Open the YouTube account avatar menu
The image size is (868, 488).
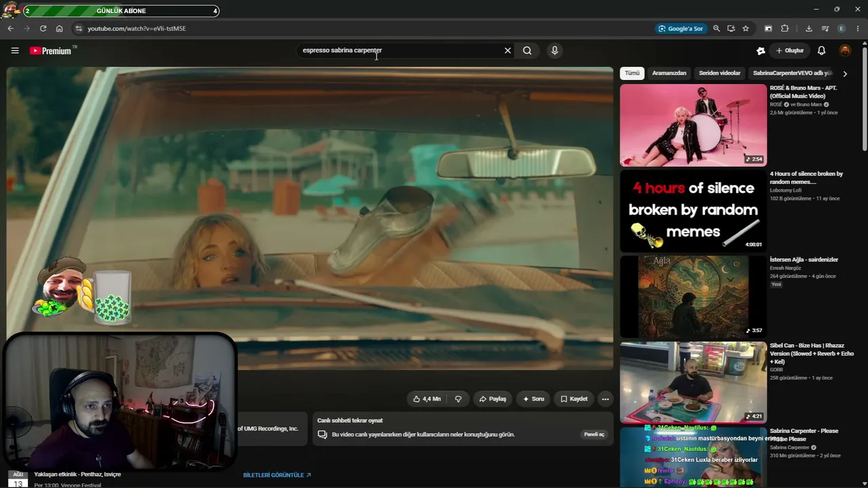coord(845,51)
